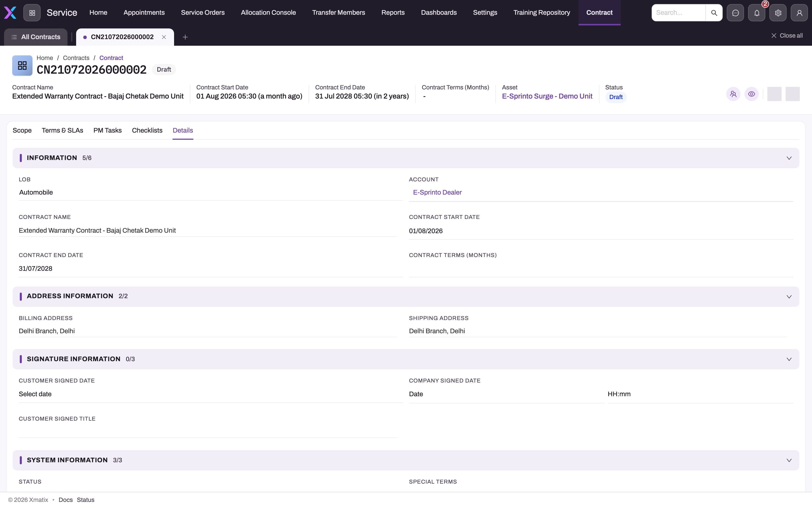This screenshot has width=812, height=508.
Task: Open the All Contracts list tab
Action: point(36,37)
